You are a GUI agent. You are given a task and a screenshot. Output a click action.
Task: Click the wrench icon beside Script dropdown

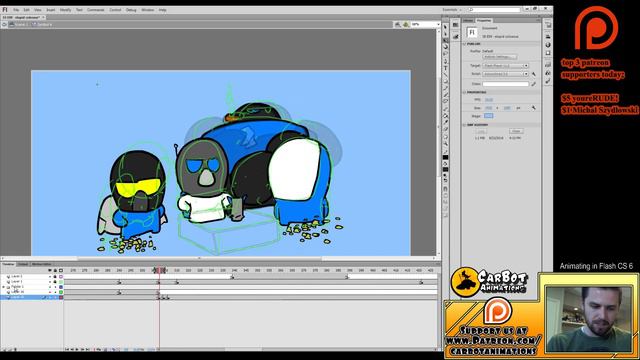pyautogui.click(x=534, y=74)
